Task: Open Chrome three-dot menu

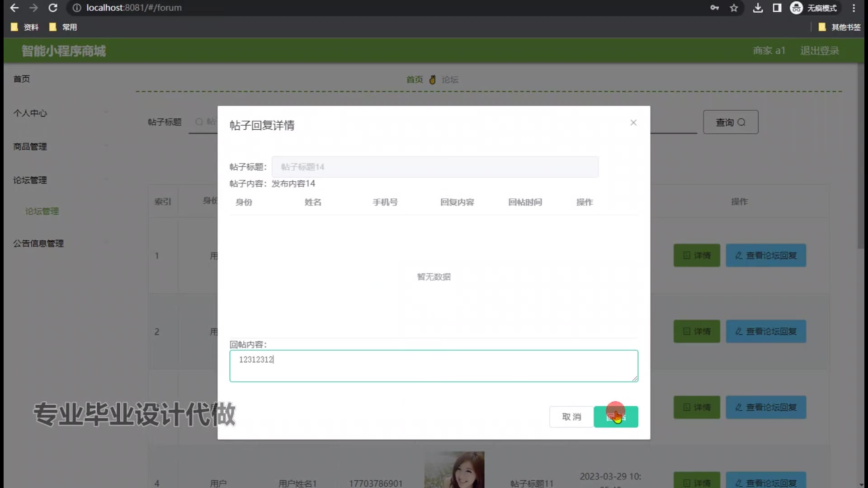Action: pyautogui.click(x=854, y=8)
